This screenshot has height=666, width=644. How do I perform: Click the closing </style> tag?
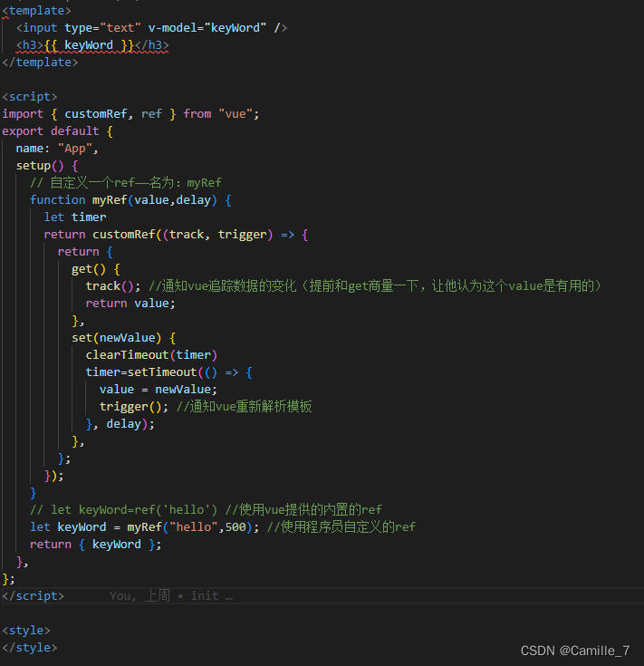click(x=29, y=648)
